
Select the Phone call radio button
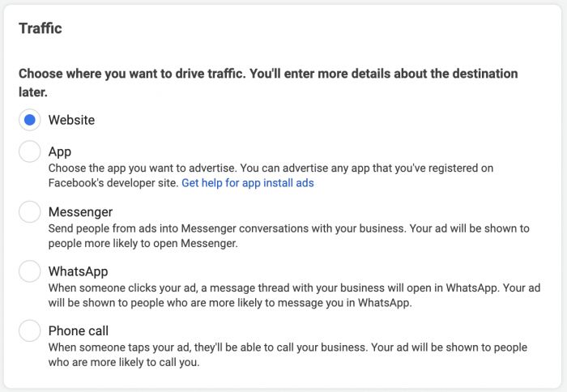[x=29, y=331]
